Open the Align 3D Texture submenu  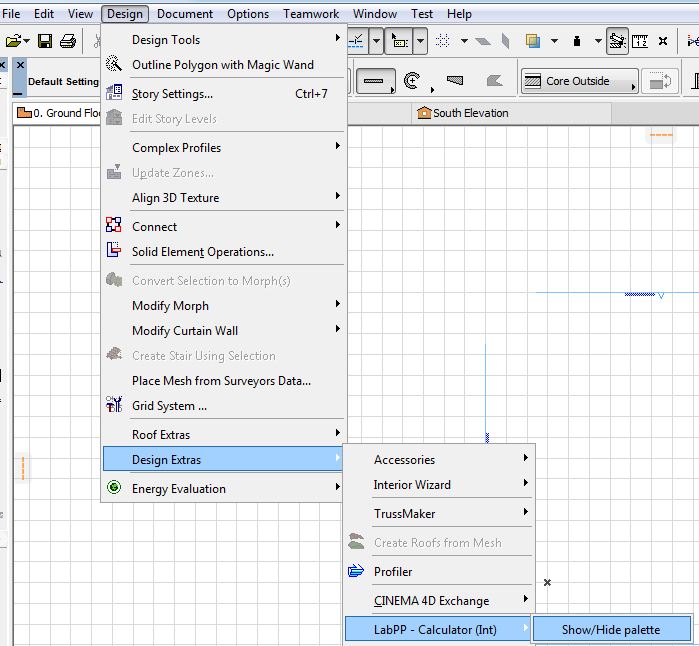tap(223, 198)
